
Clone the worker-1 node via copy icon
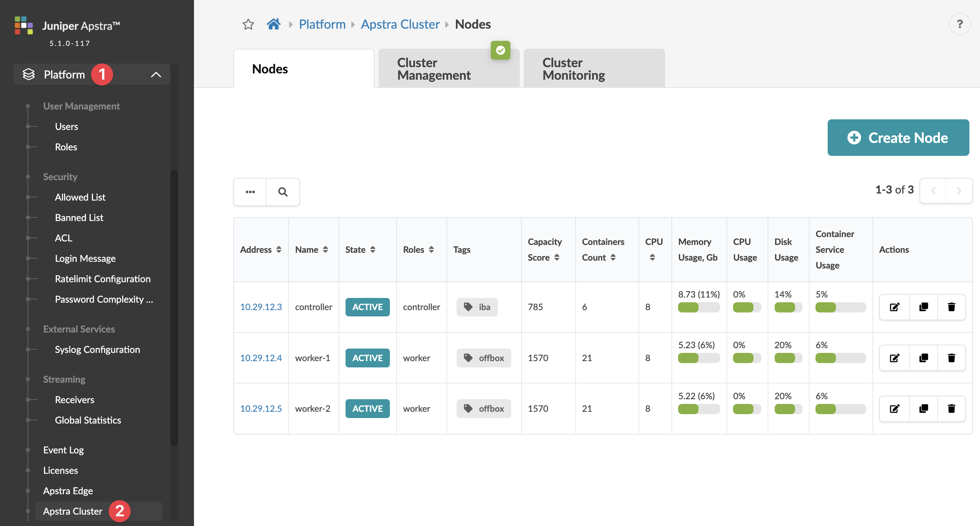point(923,358)
